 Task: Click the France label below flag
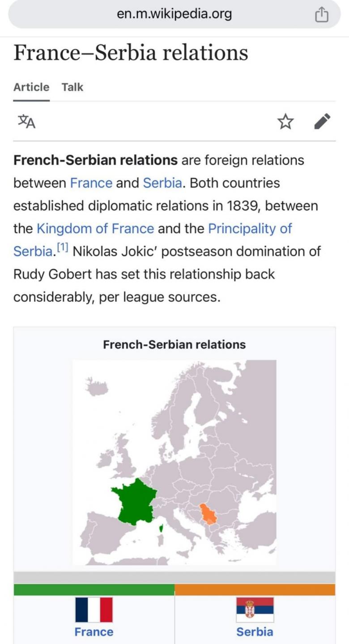coord(94,631)
